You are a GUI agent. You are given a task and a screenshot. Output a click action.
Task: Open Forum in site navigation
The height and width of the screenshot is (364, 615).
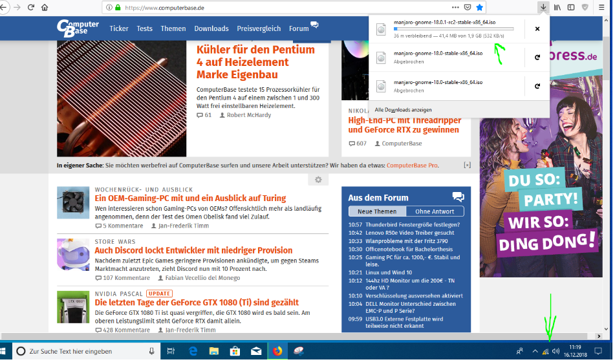(x=299, y=28)
